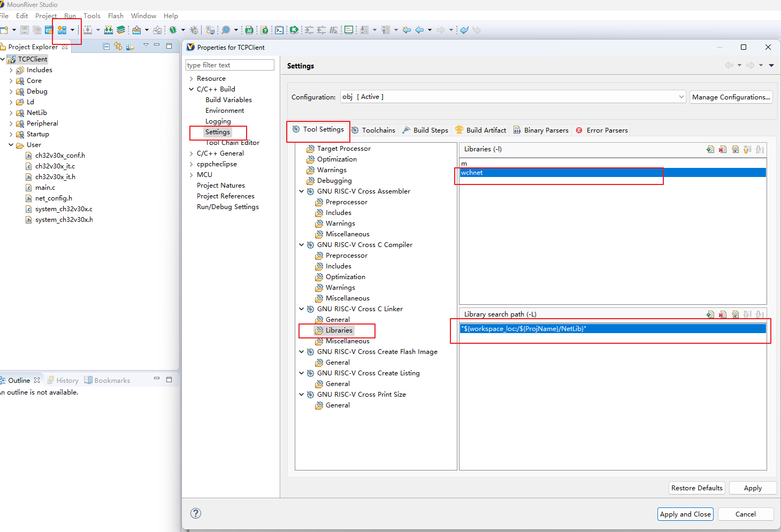Delete the selected Library search path entry
Image resolution: width=781 pixels, height=532 pixels.
click(723, 314)
